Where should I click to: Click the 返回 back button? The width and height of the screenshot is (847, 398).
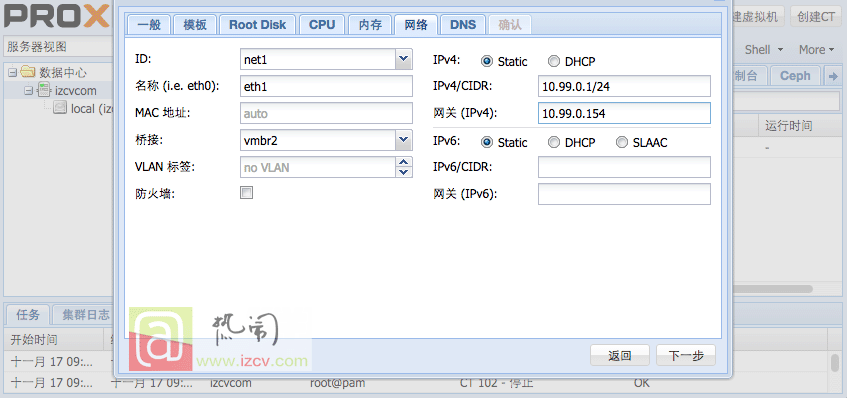620,356
